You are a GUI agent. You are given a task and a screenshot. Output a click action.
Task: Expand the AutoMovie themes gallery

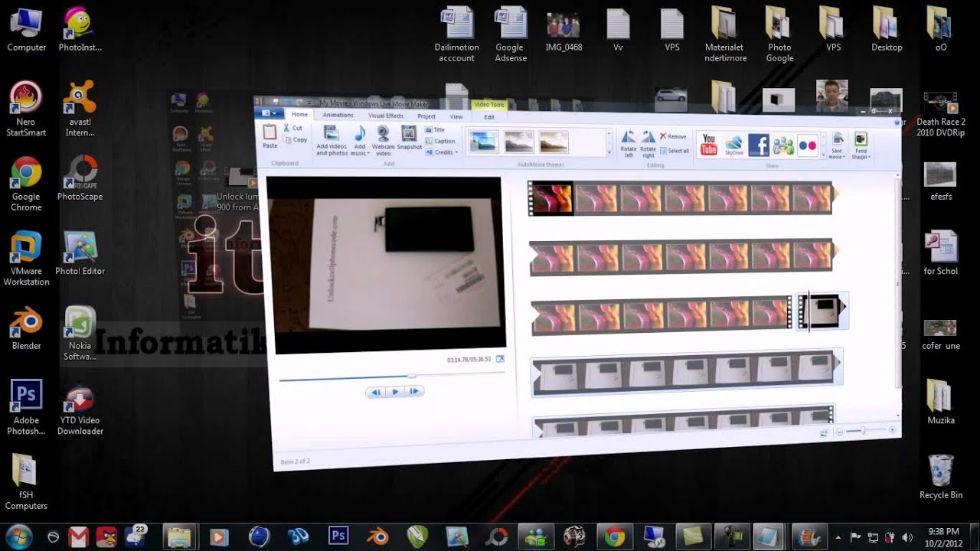609,153
